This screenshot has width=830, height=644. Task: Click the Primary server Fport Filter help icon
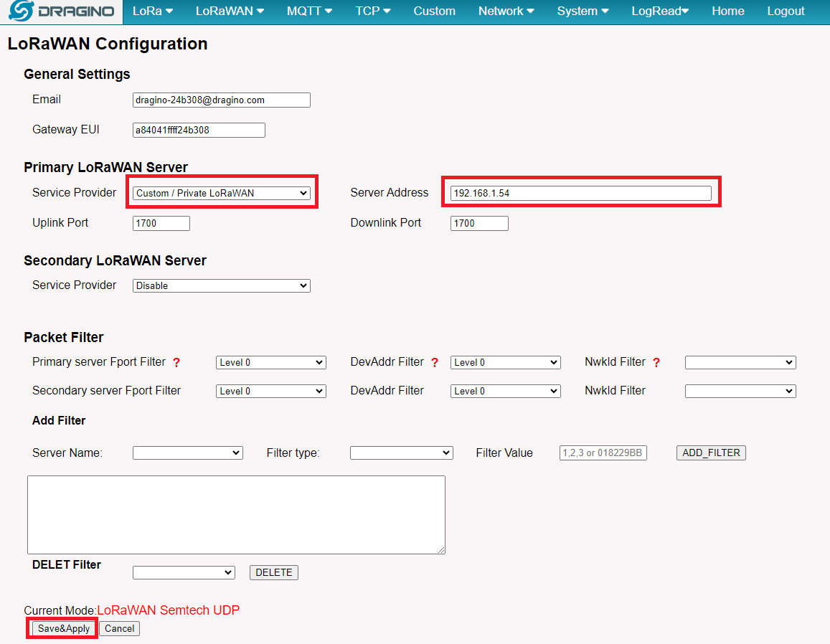pyautogui.click(x=176, y=363)
